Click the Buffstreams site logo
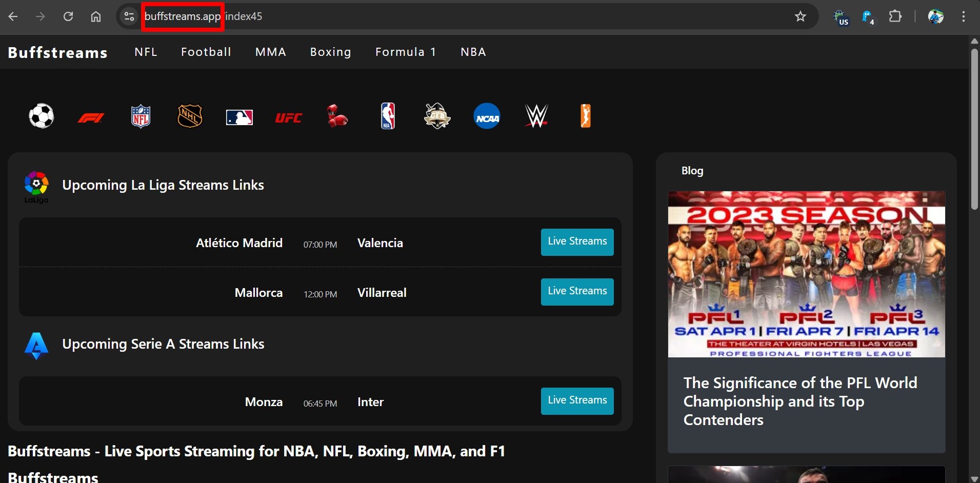The width and height of the screenshot is (980, 483). (x=57, y=52)
